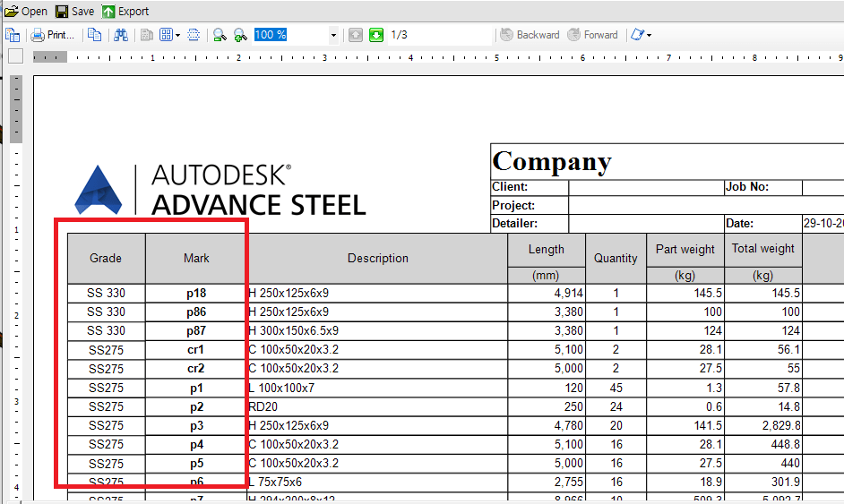Click into the 100 % zoom field
The image size is (844, 504).
coord(290,35)
